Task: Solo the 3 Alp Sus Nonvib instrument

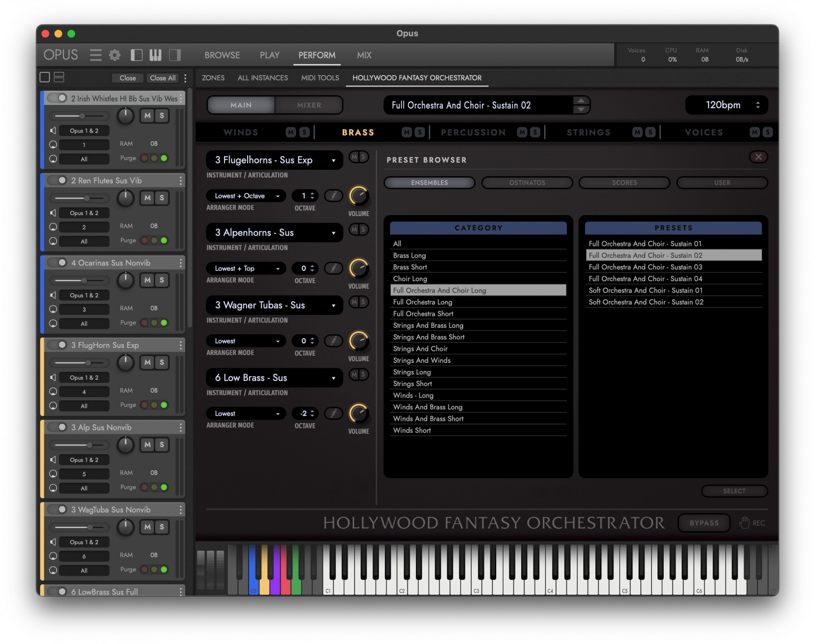Action: 162,445
